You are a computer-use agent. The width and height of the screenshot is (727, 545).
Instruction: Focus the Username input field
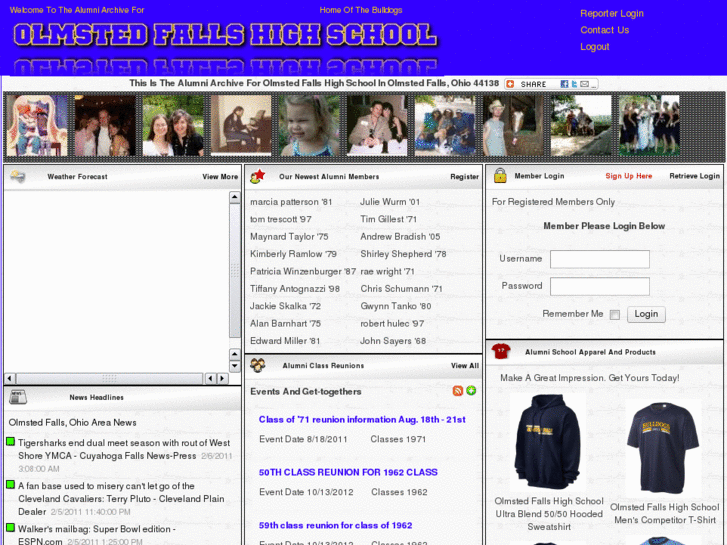[x=599, y=259]
